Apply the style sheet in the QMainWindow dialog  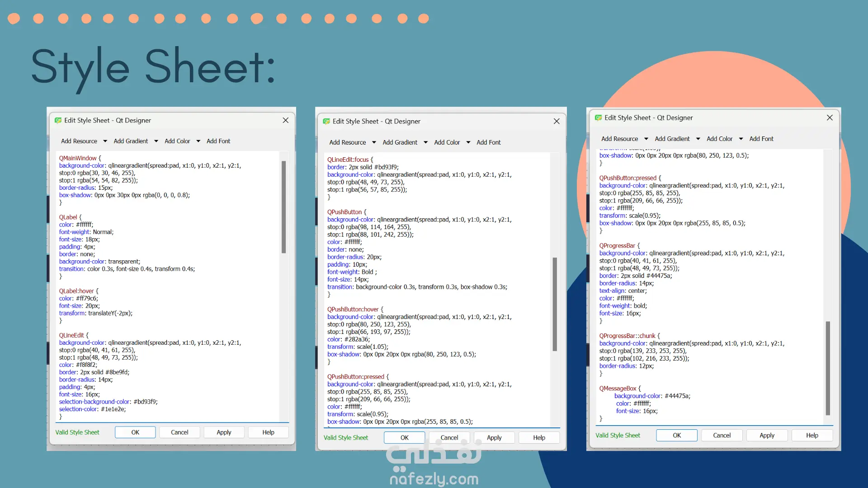[224, 432]
